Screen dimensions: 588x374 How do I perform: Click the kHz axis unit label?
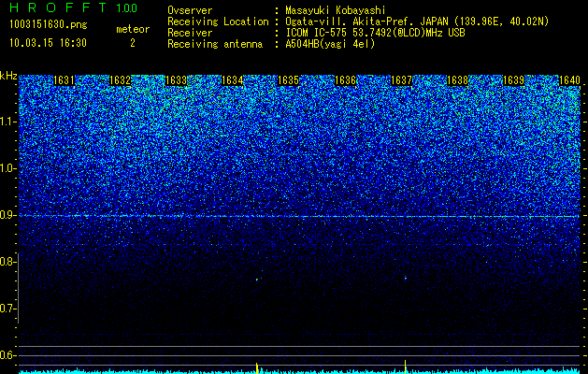coord(8,76)
